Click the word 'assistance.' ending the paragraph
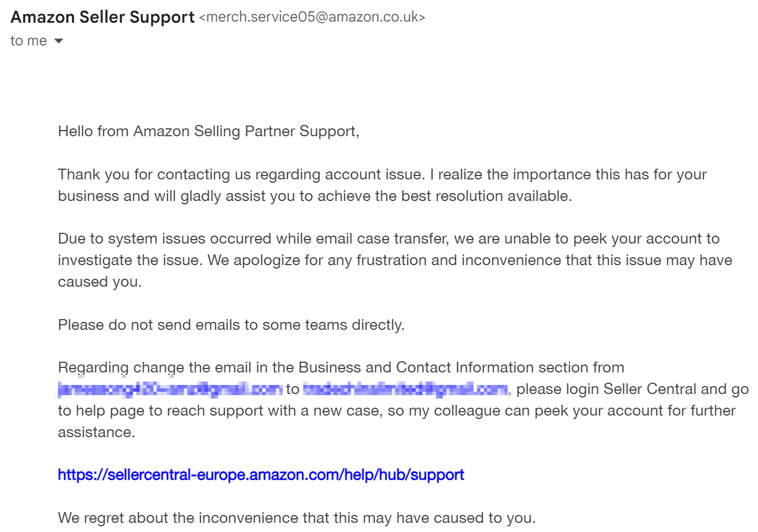The height and width of the screenshot is (532, 758). click(x=97, y=432)
